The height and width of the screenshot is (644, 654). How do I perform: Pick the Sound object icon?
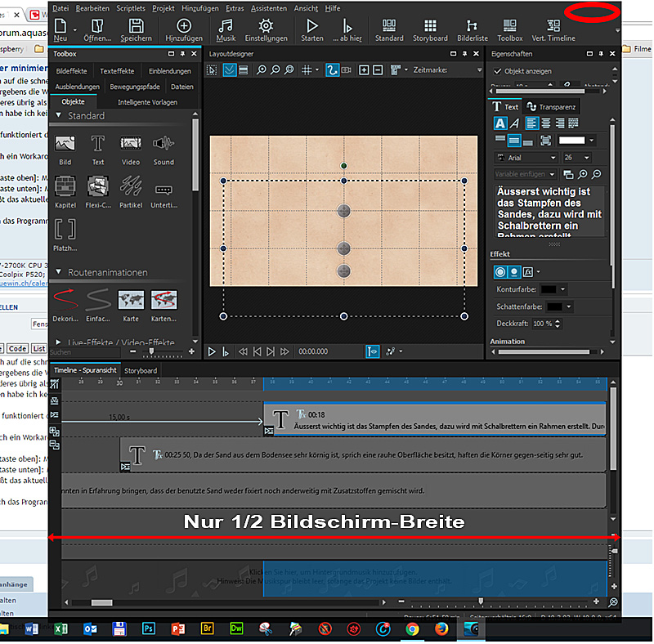[163, 145]
